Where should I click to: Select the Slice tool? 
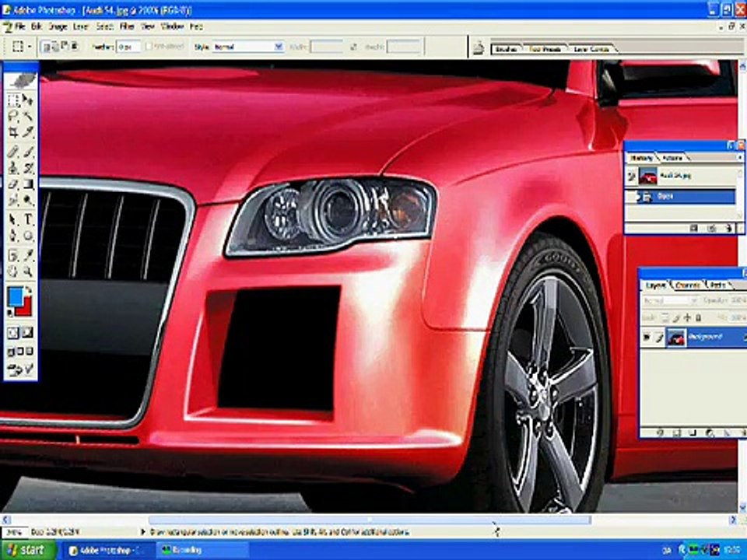(x=28, y=132)
